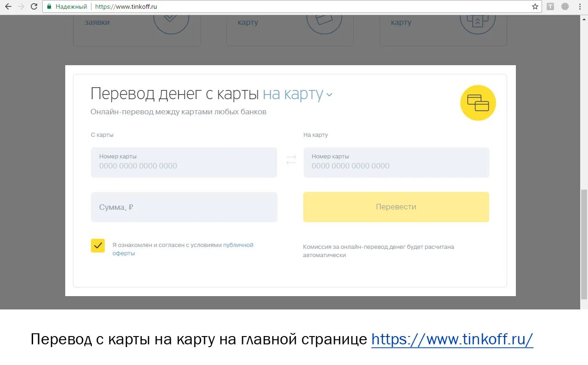The width and height of the screenshot is (588, 365).
Task: Click the 'На карту' card number field
Action: (396, 163)
